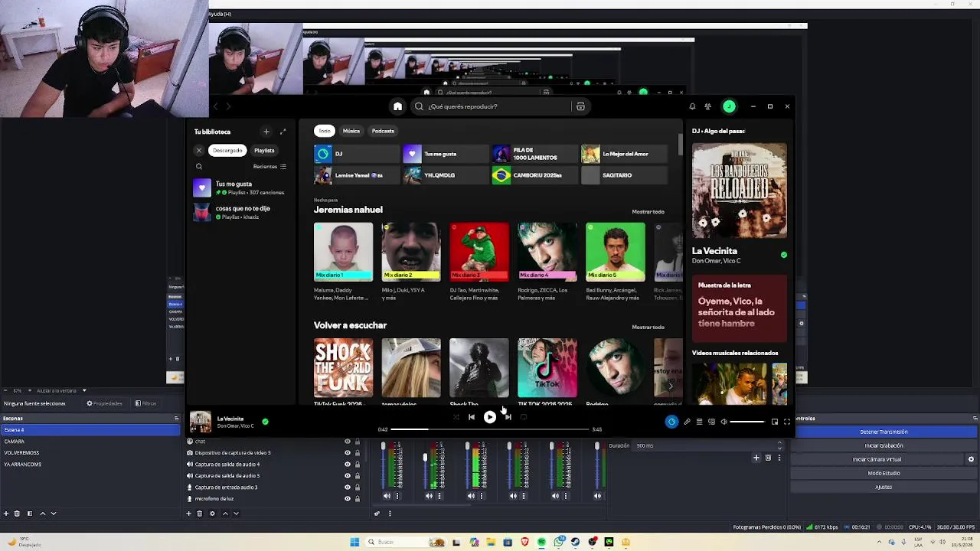This screenshot has width=980, height=551.
Task: Click Modo Estudio in OBS
Action: pos(884,473)
